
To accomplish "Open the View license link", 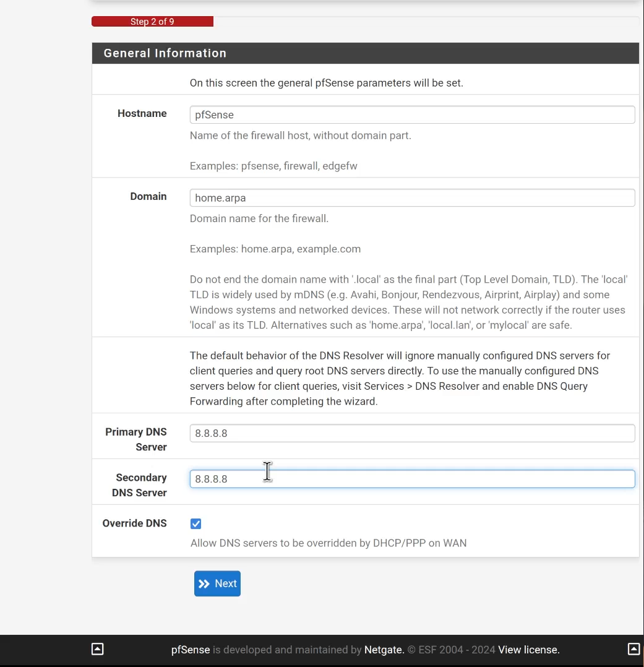I will coord(529,650).
